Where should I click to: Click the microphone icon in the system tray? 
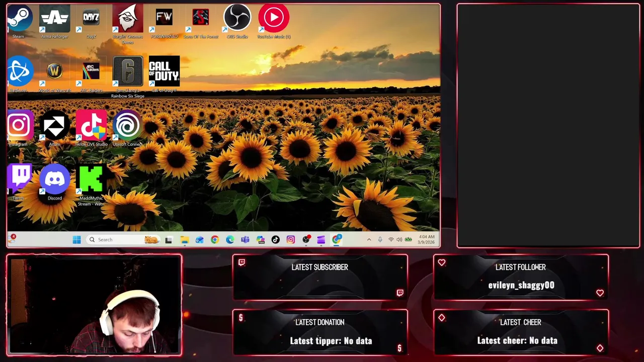(380, 240)
